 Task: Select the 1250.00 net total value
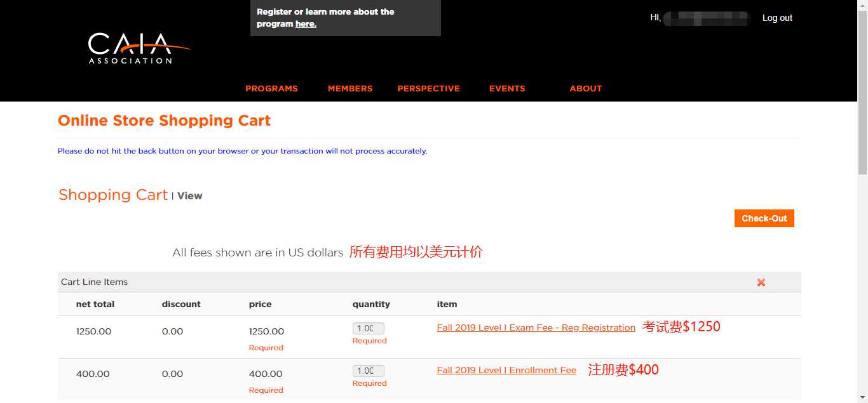pyautogui.click(x=93, y=331)
